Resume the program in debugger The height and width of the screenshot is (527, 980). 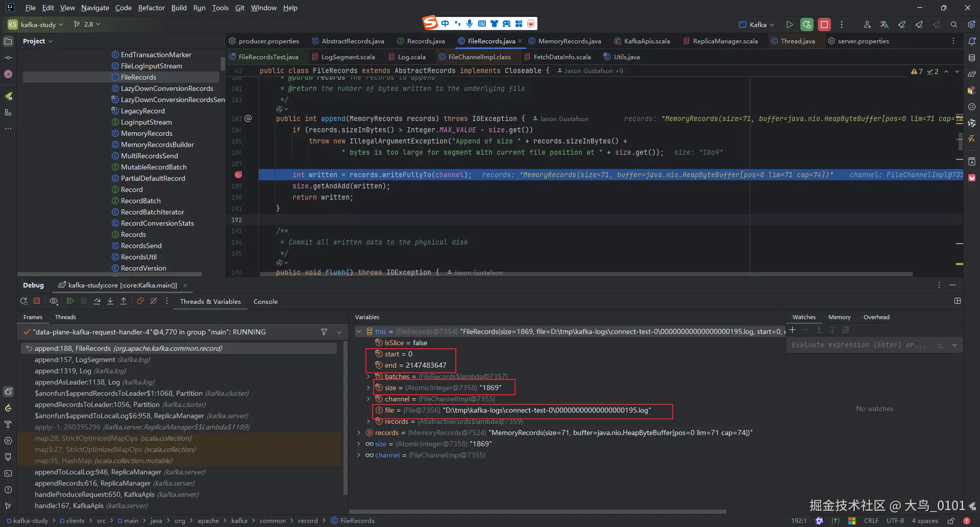70,301
